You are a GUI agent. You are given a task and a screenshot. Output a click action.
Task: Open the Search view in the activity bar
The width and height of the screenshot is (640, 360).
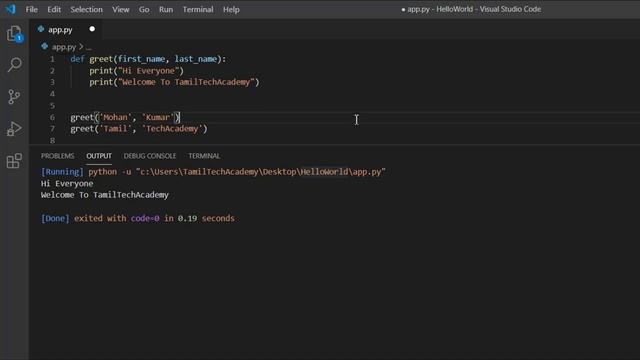[x=14, y=64]
